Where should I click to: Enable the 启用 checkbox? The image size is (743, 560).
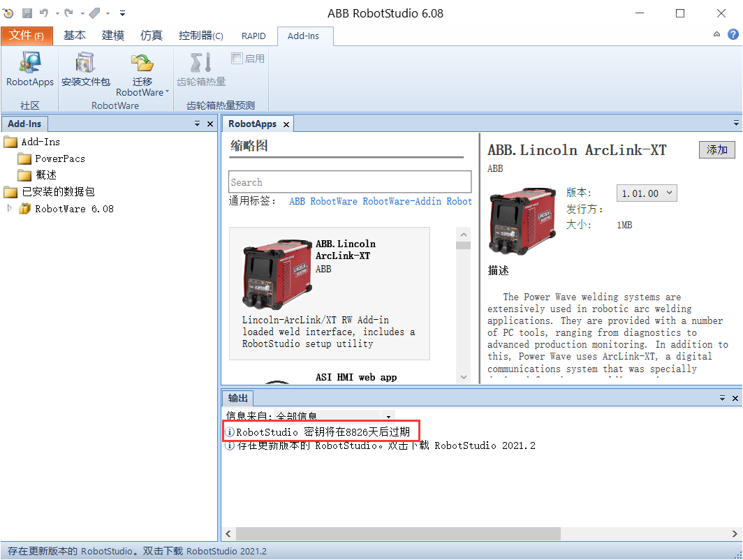(237, 58)
